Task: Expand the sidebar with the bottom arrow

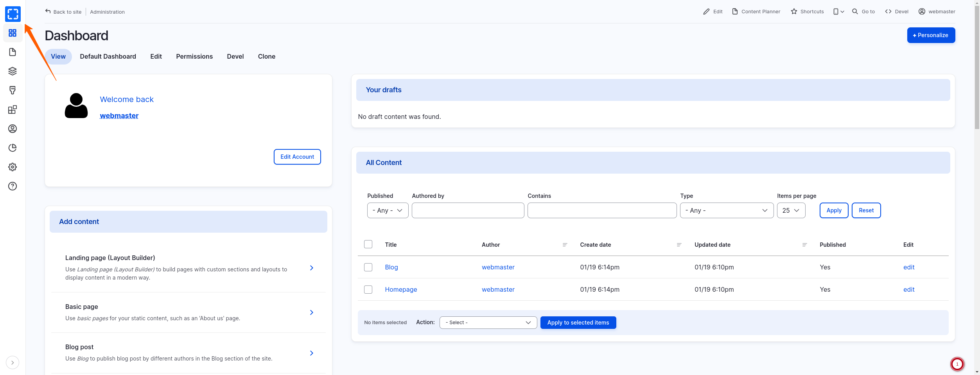Action: (13, 362)
